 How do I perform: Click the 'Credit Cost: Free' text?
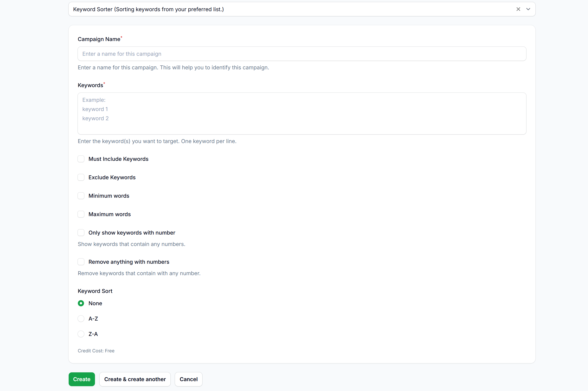coord(96,351)
